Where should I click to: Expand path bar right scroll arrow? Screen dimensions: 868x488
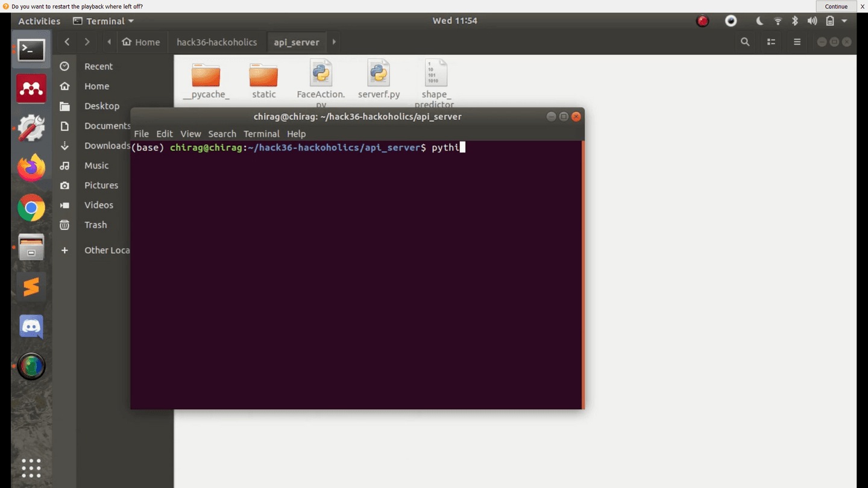click(334, 42)
